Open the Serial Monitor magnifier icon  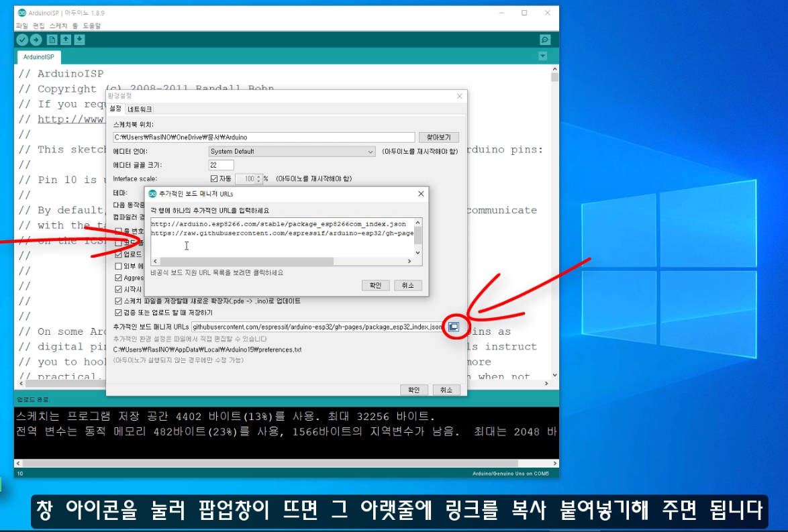[545, 40]
